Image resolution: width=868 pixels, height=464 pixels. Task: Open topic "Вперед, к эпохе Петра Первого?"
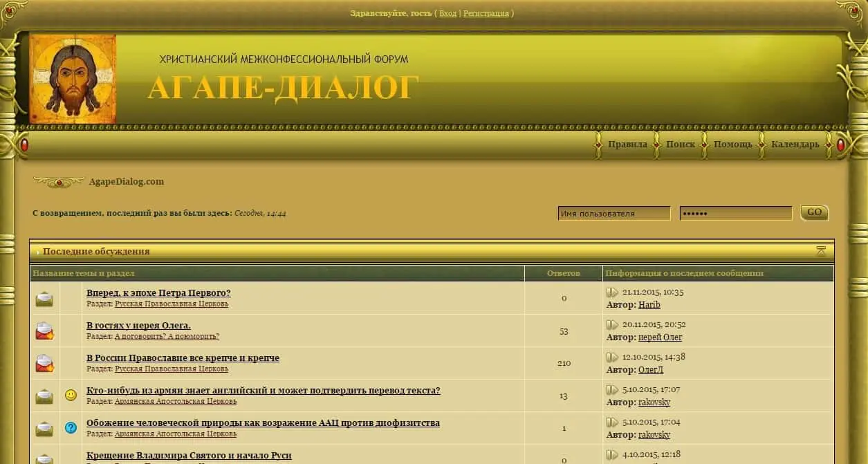158,293
